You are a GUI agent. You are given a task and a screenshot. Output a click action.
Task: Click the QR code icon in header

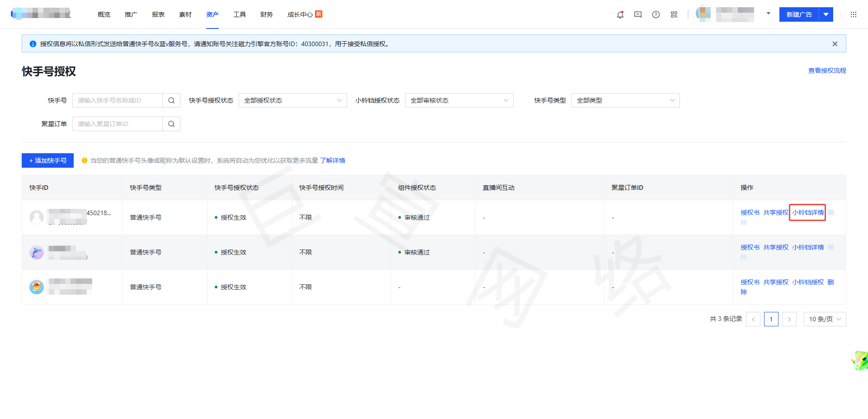pyautogui.click(x=674, y=14)
